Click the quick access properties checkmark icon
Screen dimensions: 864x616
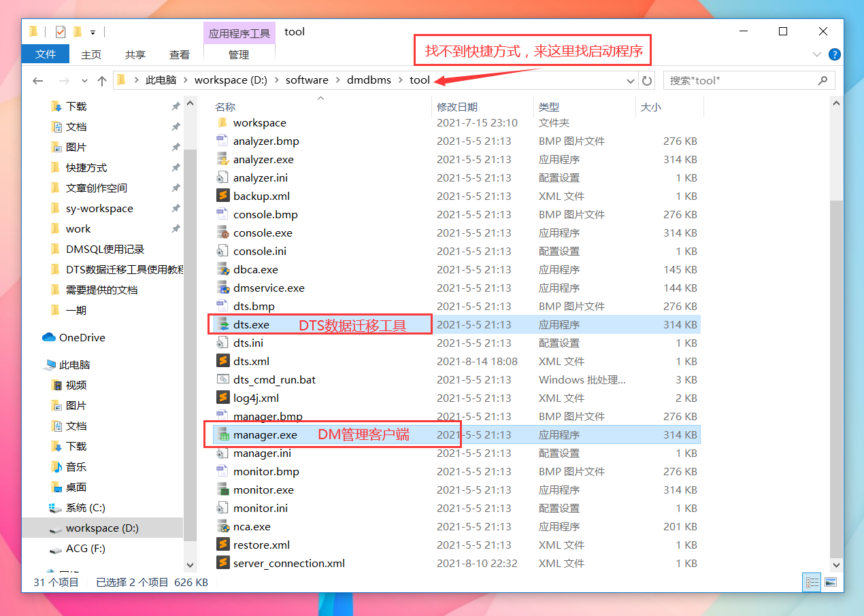pyautogui.click(x=61, y=31)
